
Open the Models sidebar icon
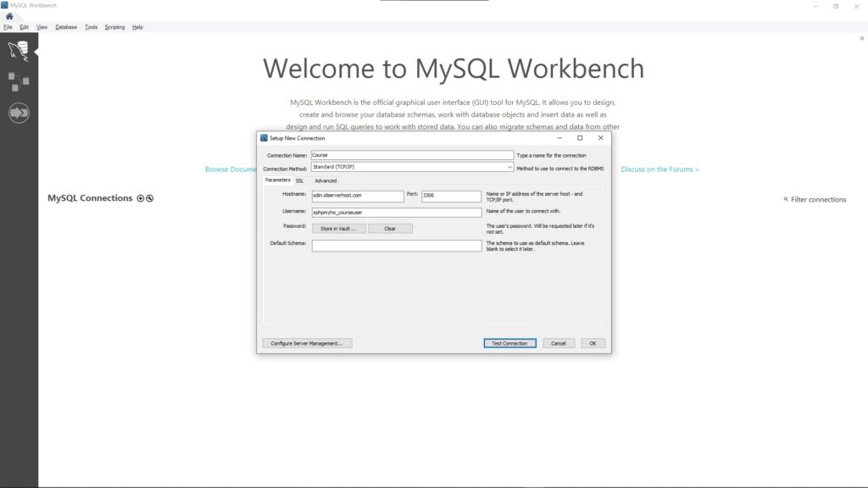tap(19, 81)
